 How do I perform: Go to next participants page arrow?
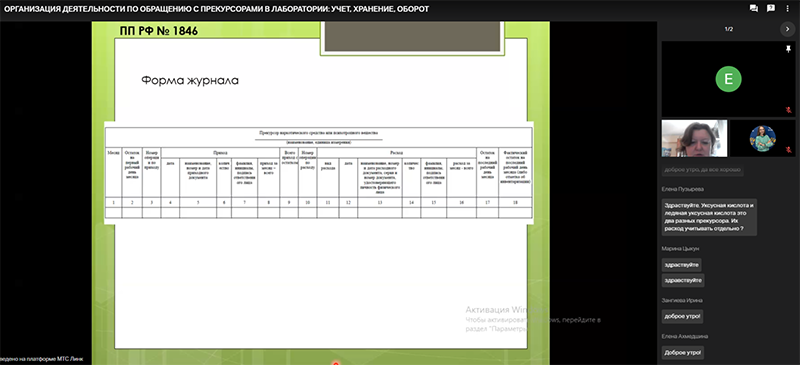pyautogui.click(x=788, y=29)
